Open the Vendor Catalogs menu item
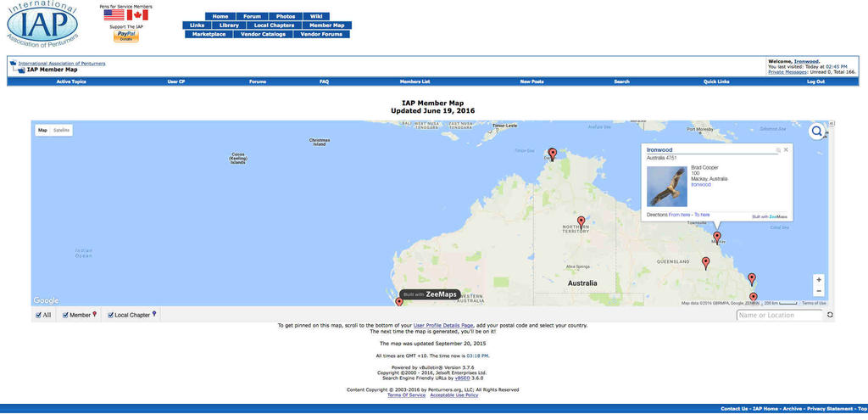This screenshot has width=868, height=420. point(263,34)
